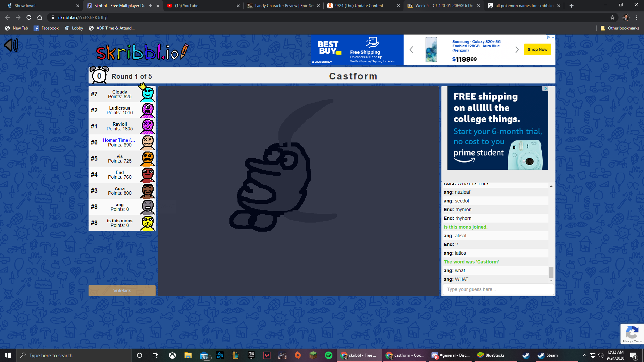The width and height of the screenshot is (644, 362).
Task: Open Spotify from the taskbar
Action: coord(329,355)
